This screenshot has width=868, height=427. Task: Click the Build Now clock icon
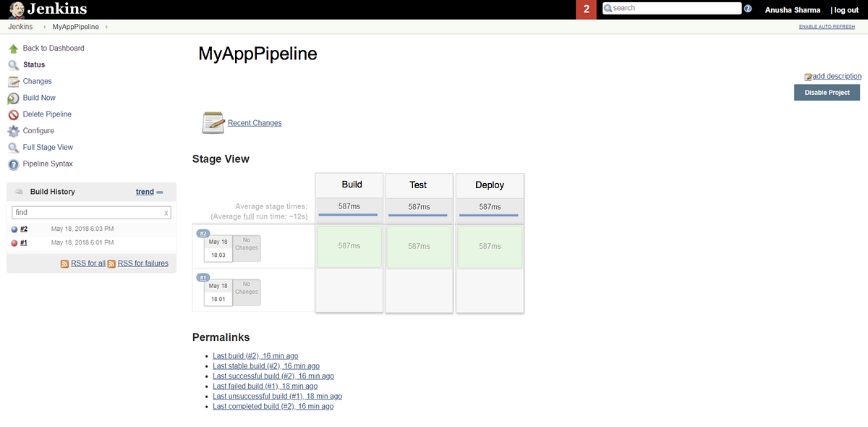coord(13,98)
